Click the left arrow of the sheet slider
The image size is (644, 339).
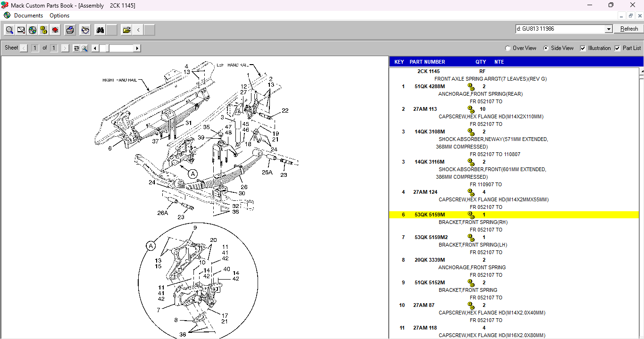(95, 48)
